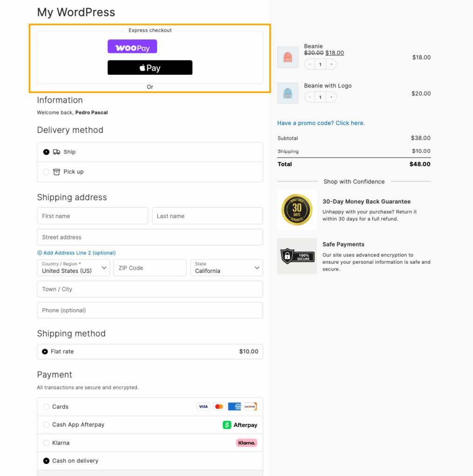Click the Pick up box icon
The height and width of the screenshot is (476, 473).
(56, 172)
